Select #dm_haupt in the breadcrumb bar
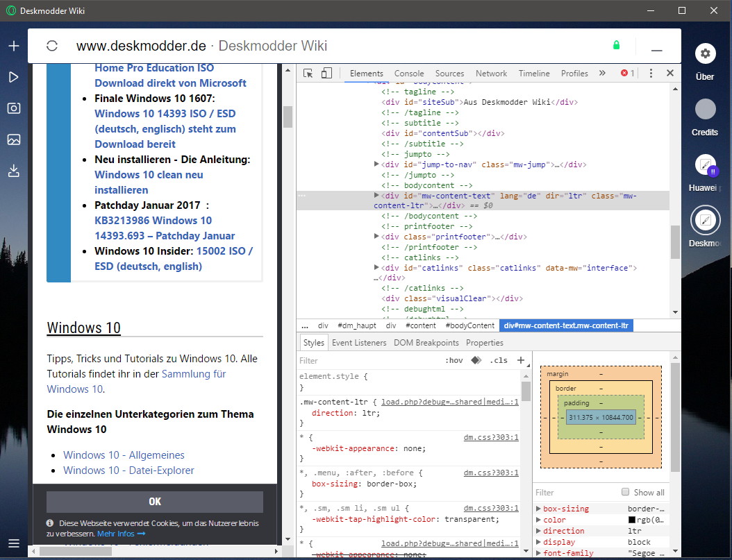This screenshot has width=732, height=560. (x=356, y=325)
